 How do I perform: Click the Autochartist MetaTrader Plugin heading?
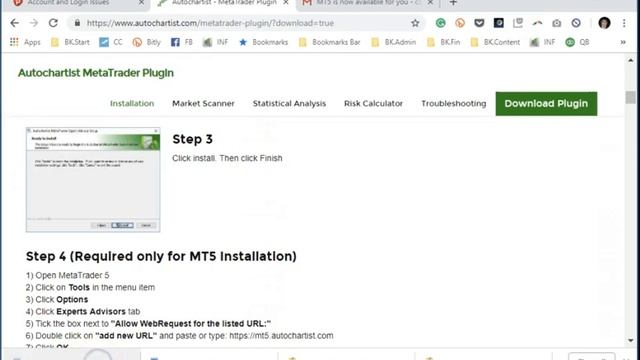96,73
